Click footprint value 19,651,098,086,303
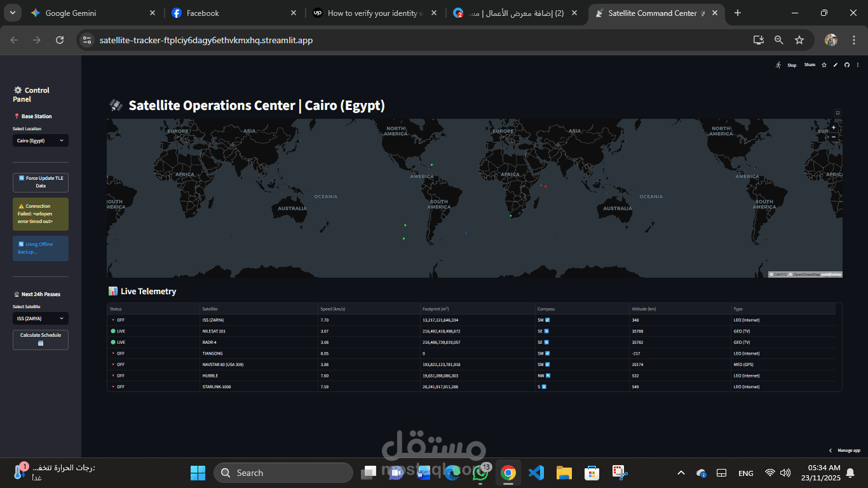 (x=477, y=376)
